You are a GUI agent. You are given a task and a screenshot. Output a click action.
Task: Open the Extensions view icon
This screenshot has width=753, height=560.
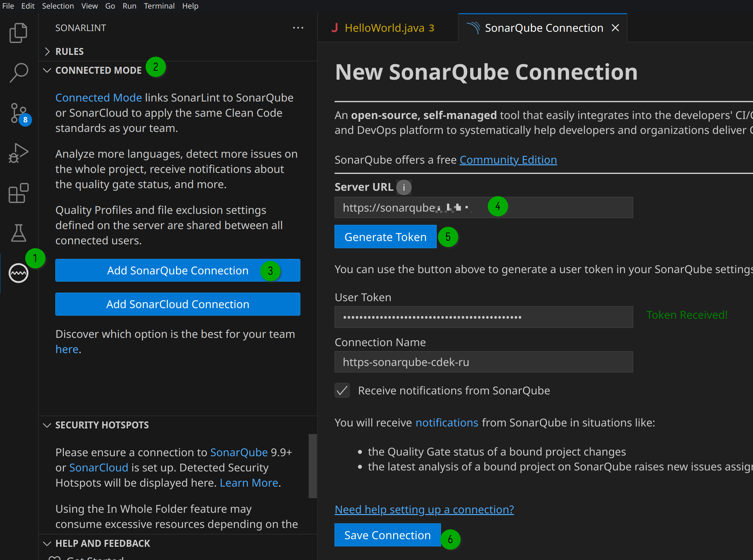[19, 193]
